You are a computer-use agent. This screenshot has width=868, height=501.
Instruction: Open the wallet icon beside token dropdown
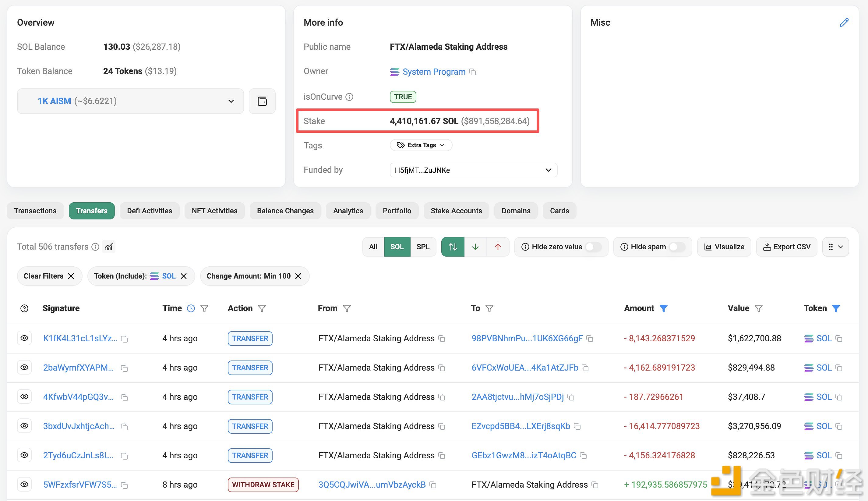(262, 101)
